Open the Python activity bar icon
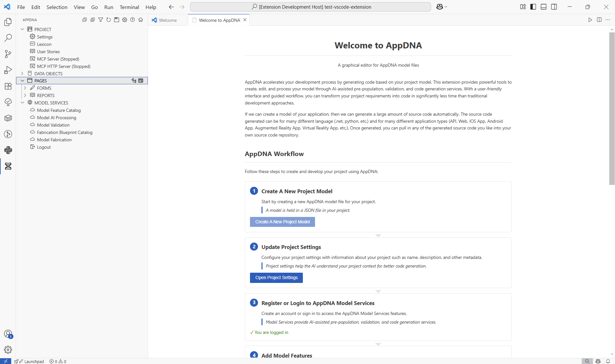 pyautogui.click(x=8, y=150)
